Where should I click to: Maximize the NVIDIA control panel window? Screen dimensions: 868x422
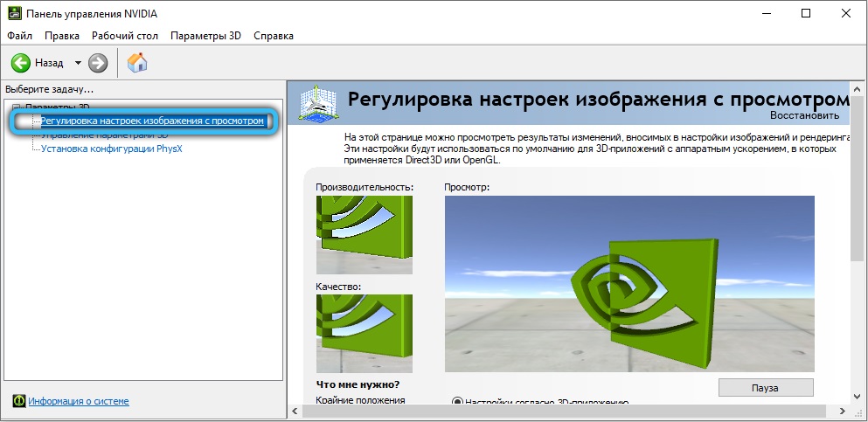(804, 13)
